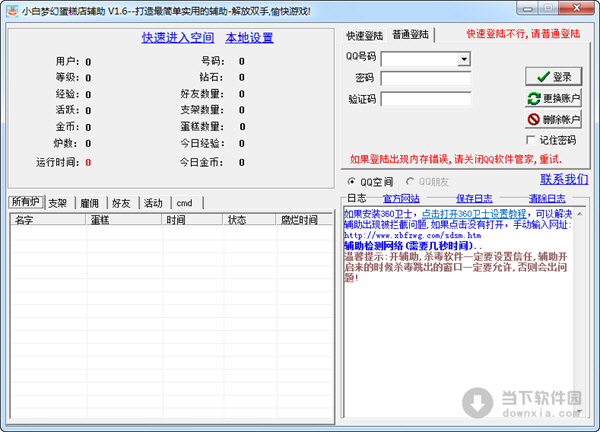Click the 快速登陆不行,请普通登陆 red notice

point(523,34)
